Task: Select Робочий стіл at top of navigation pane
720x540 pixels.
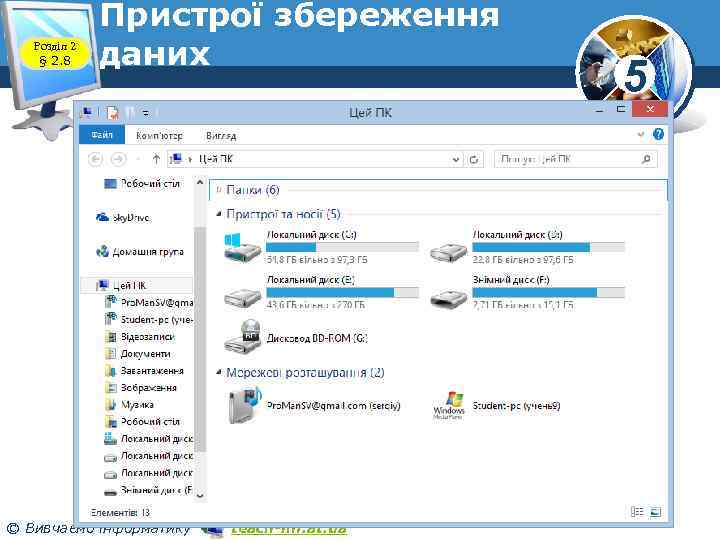Action: pyautogui.click(x=142, y=184)
